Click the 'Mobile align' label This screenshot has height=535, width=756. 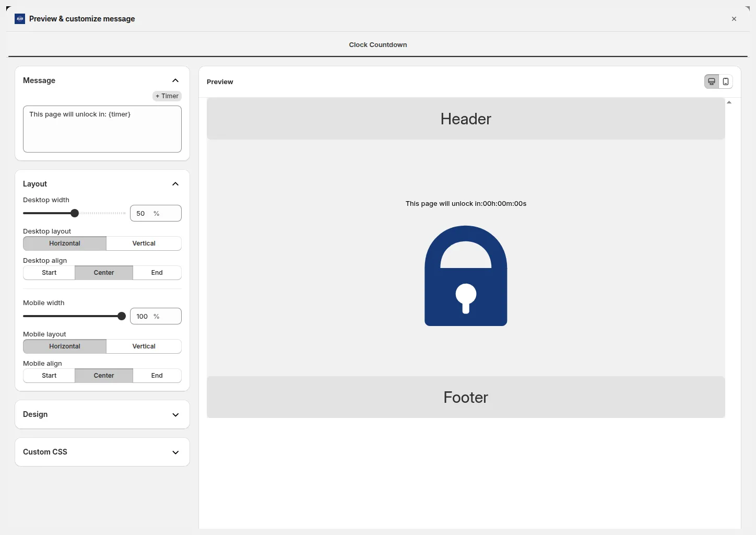click(x=42, y=364)
